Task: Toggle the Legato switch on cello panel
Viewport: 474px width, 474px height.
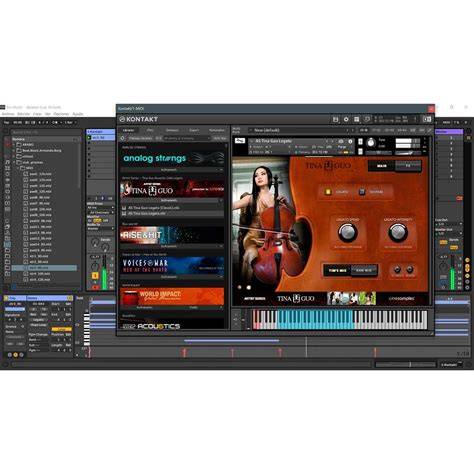Action: coord(328,192)
